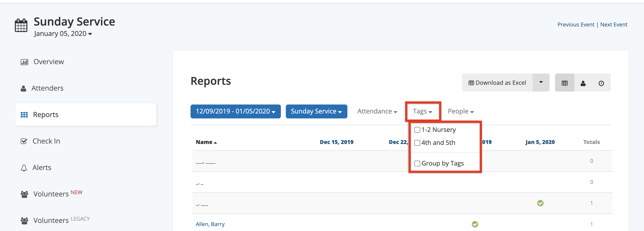Select Reports in the sidebar
Image resolution: width=644 pixels, height=231 pixels.
click(86, 115)
